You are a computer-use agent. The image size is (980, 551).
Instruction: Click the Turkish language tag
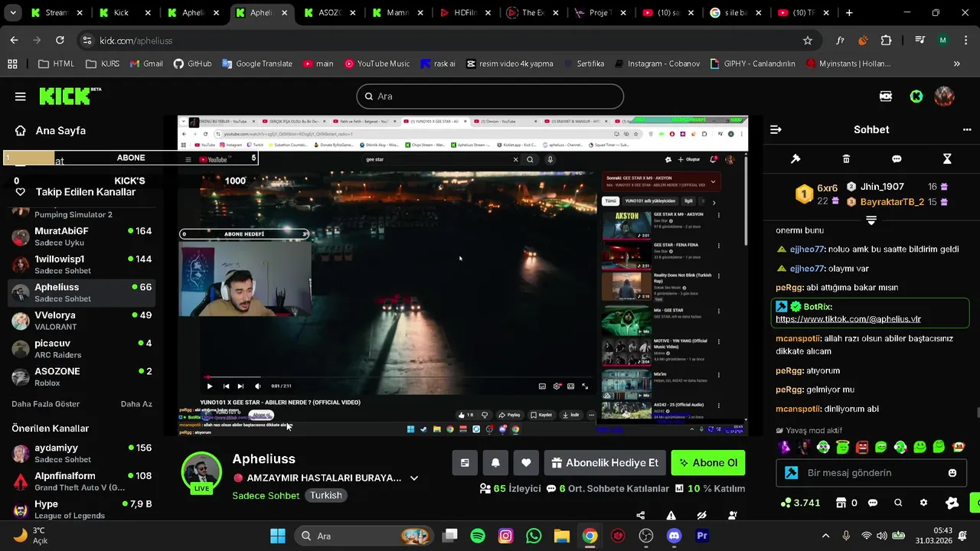click(326, 495)
